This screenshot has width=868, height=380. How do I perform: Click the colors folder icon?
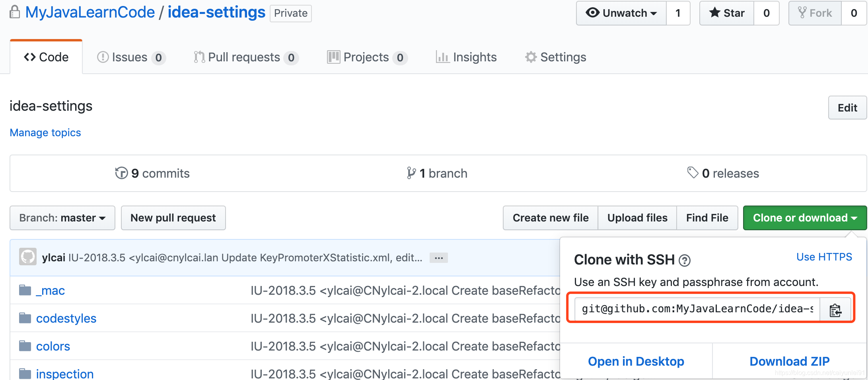25,346
